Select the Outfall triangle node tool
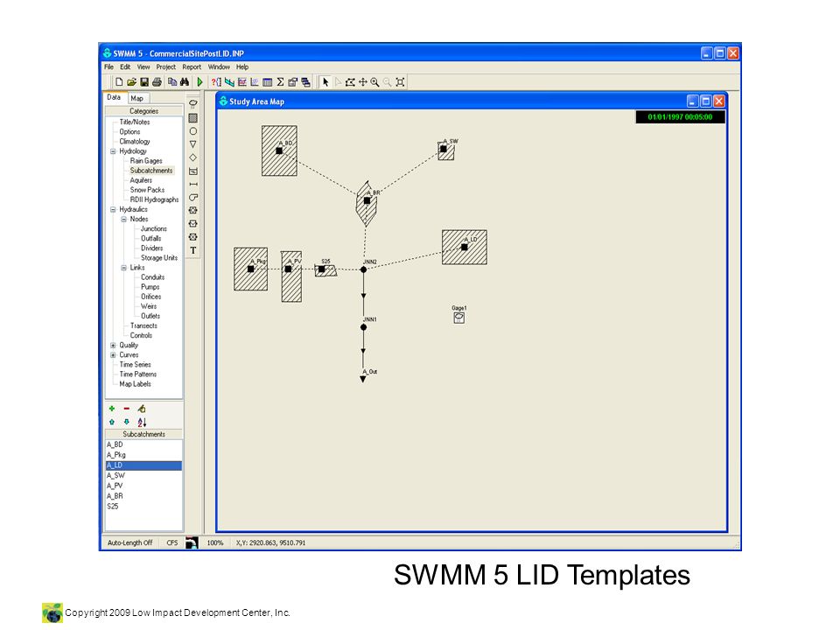Screen dimensions: 840x630 click(193, 144)
